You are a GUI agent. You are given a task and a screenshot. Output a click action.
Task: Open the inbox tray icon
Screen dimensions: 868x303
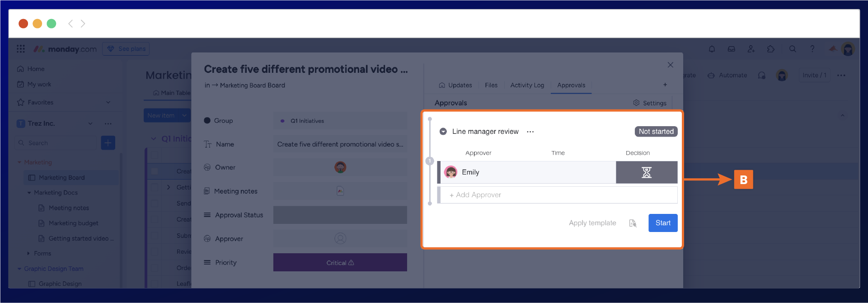[x=731, y=49]
